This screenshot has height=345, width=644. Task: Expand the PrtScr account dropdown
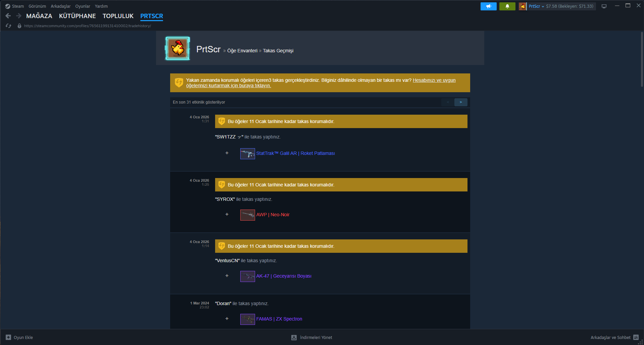(536, 6)
